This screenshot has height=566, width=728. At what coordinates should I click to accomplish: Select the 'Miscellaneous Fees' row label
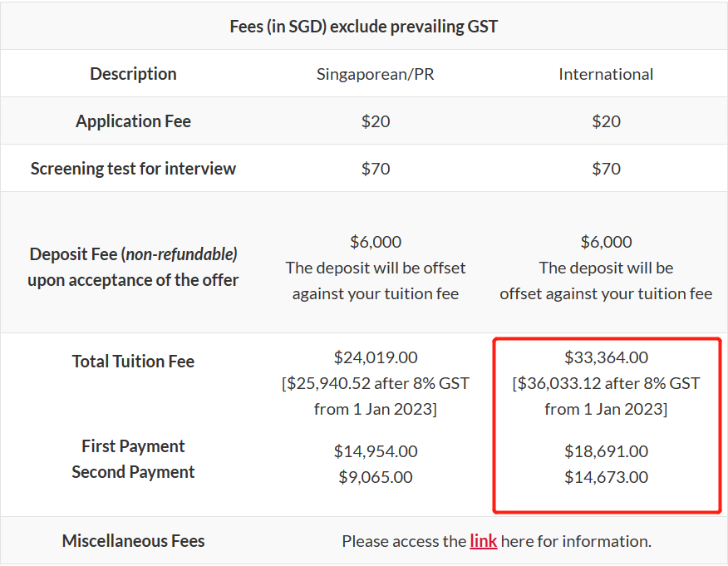click(x=133, y=541)
